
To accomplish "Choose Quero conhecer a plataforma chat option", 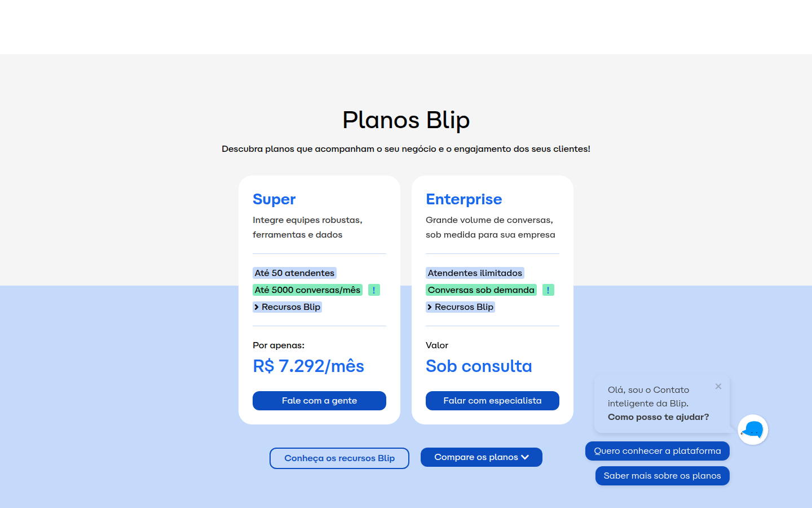I will 657,451.
